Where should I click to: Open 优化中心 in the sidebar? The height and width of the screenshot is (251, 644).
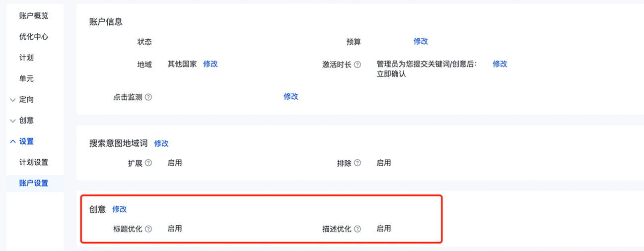[x=34, y=37]
